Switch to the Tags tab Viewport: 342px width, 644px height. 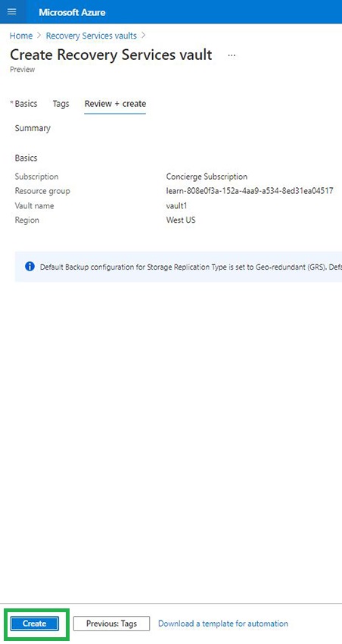point(61,104)
